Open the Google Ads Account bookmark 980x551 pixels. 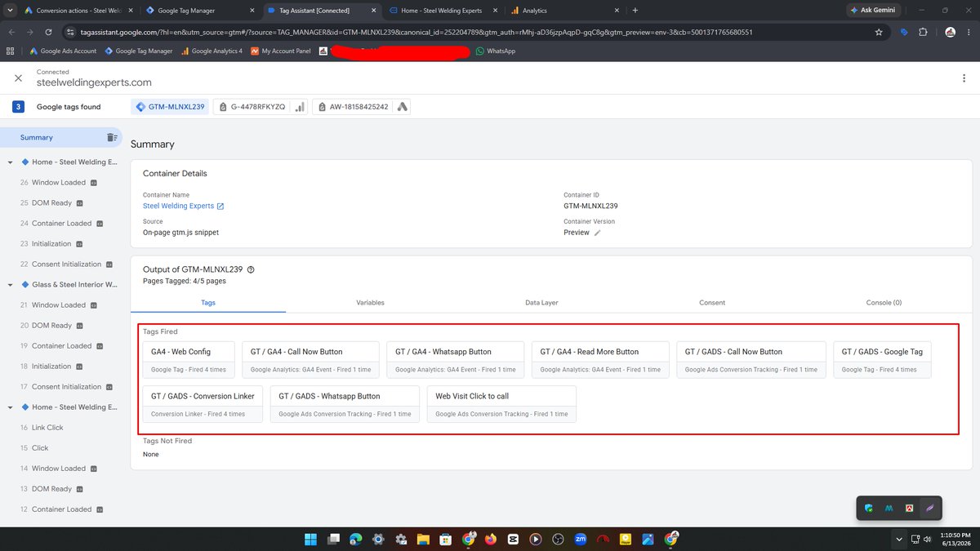[x=63, y=51]
